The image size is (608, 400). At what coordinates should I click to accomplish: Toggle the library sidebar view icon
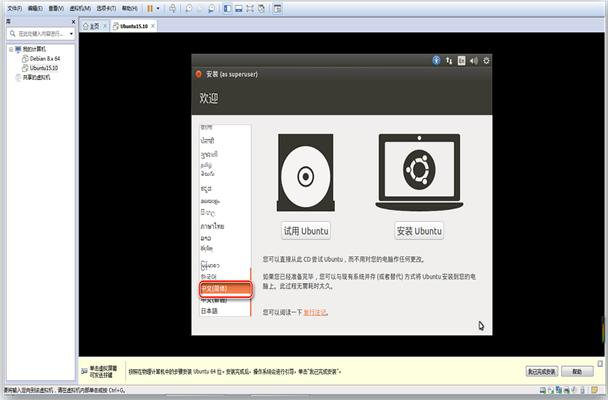coord(228,8)
